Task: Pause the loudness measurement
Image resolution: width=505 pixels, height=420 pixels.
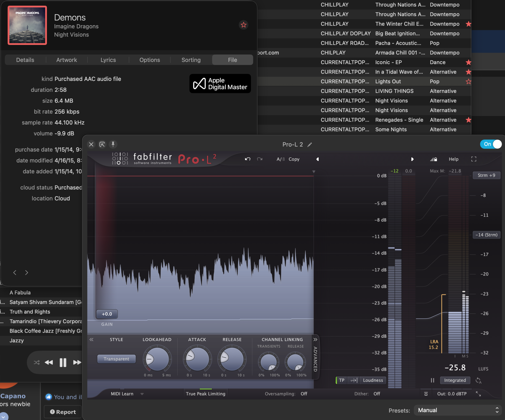Action: coord(433,380)
